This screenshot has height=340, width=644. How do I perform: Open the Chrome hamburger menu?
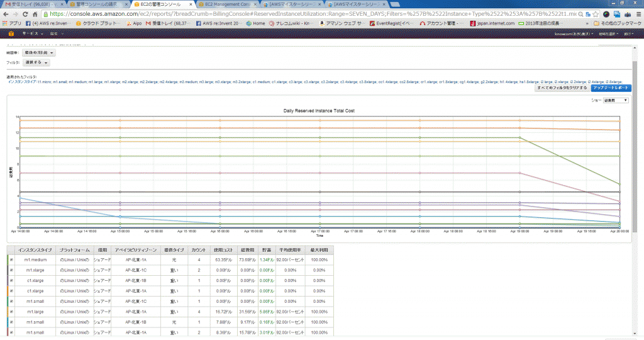pos(639,14)
